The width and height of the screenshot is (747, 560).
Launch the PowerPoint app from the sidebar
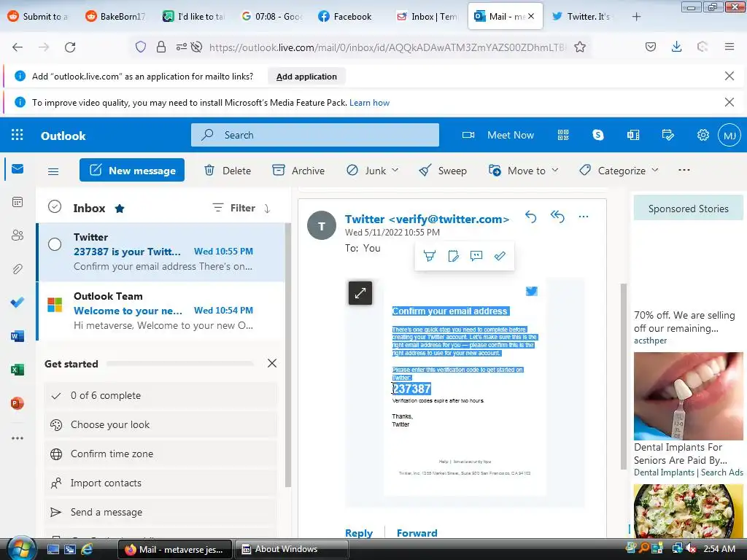tap(18, 403)
